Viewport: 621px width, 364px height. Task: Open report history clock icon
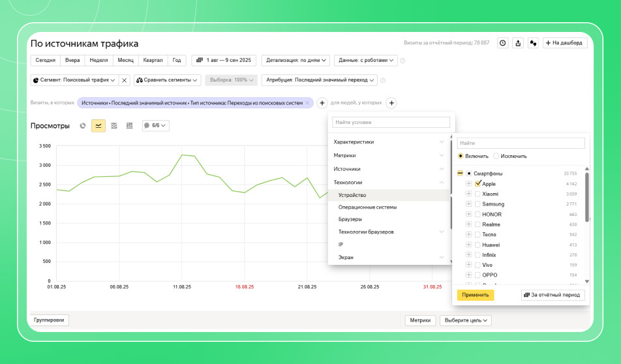tap(502, 43)
